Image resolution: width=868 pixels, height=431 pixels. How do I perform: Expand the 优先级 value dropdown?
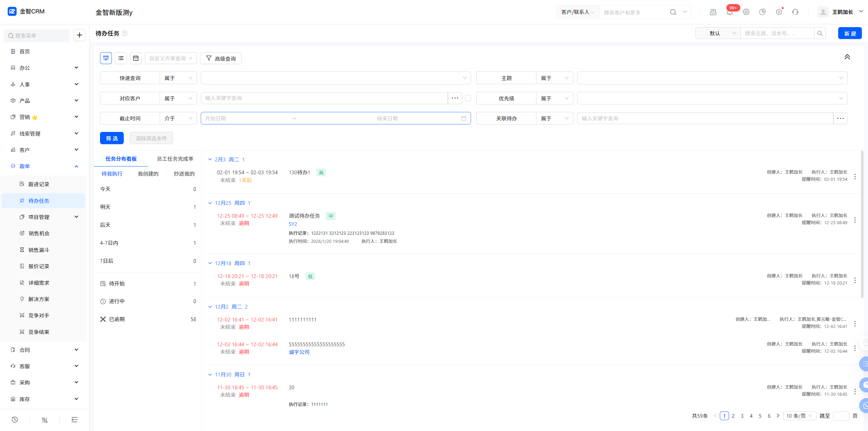[712, 98]
